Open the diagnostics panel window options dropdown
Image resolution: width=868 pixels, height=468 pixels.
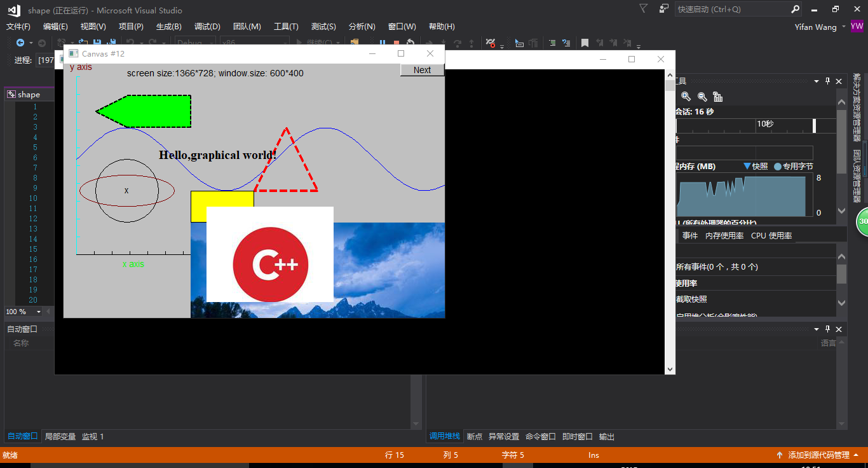point(816,81)
